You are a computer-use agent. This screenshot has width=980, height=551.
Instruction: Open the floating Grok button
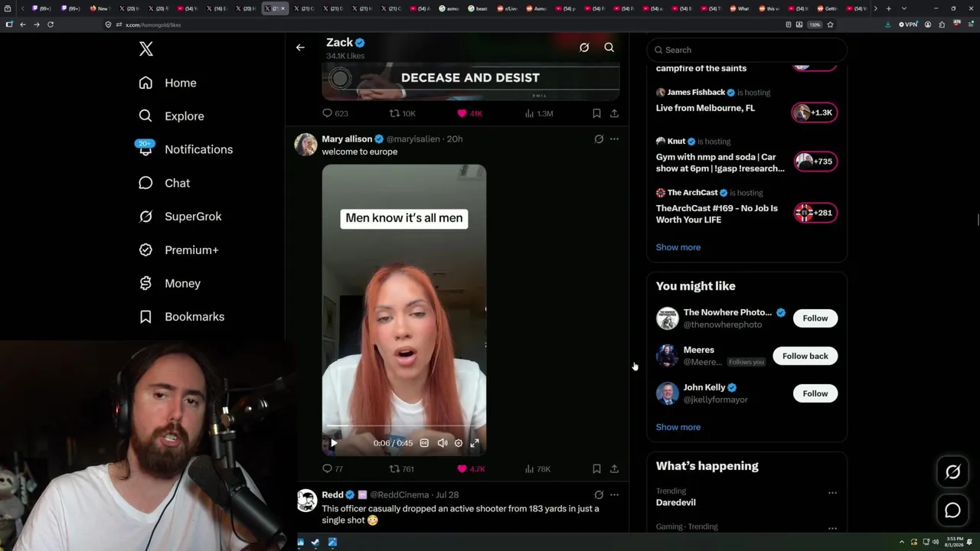coord(952,472)
